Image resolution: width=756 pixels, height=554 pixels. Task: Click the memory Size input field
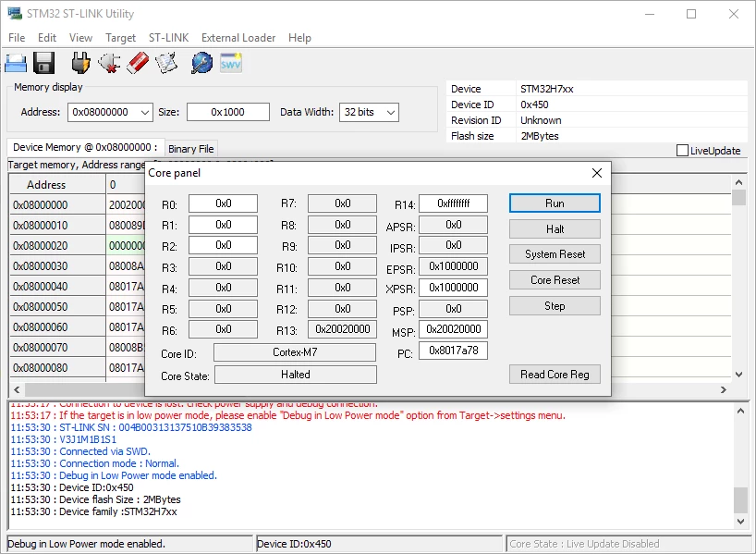[228, 112]
